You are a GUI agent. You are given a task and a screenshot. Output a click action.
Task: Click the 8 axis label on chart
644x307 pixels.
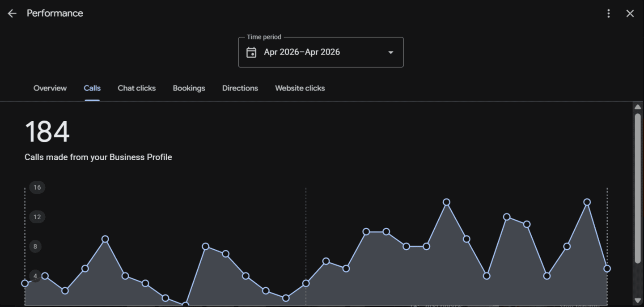(x=35, y=247)
